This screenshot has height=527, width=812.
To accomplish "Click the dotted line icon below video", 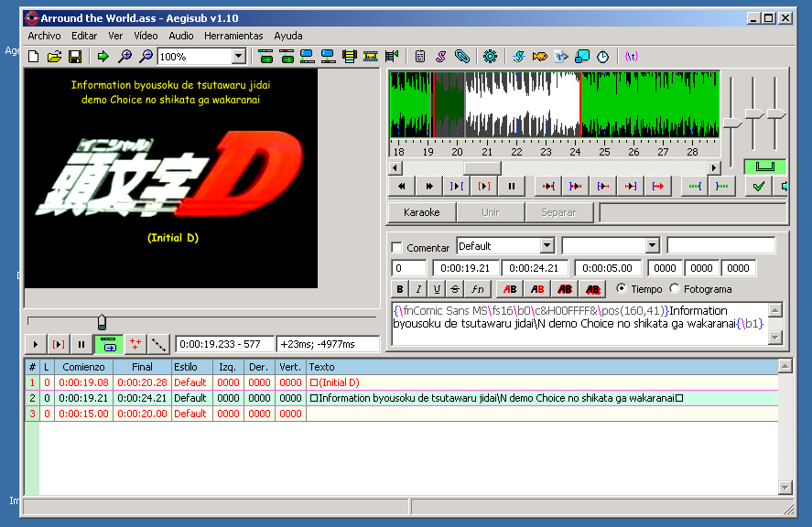I will coord(158,344).
